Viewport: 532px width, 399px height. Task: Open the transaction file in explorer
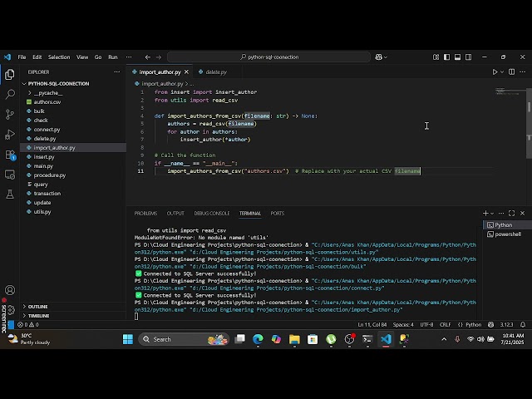point(47,194)
